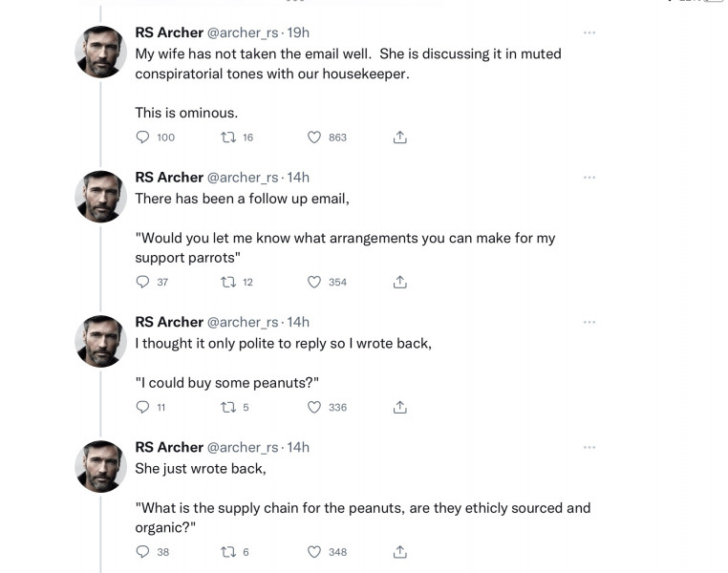
Task: Share the support parrots tweet
Action: [x=400, y=282]
